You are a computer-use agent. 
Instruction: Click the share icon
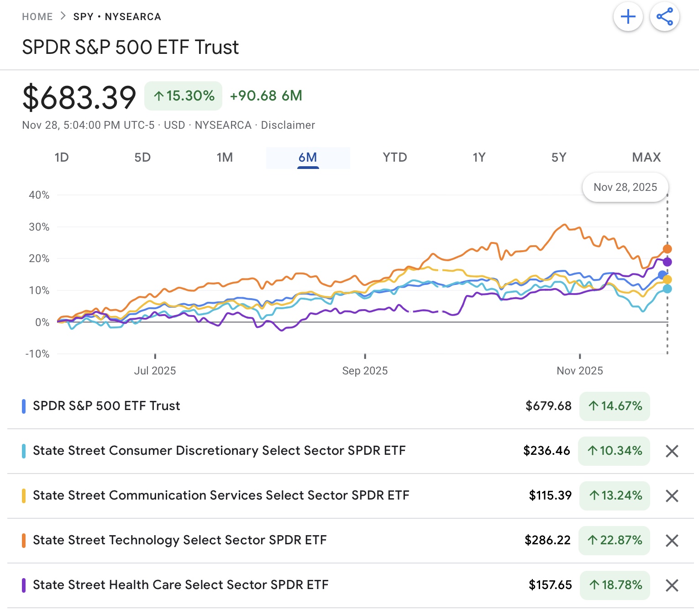point(664,17)
